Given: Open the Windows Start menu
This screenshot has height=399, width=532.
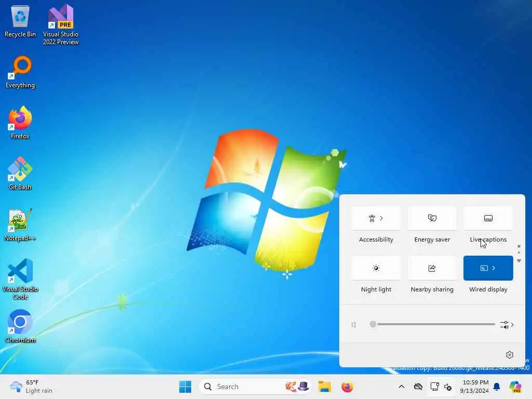Looking at the screenshot, I should [185, 387].
